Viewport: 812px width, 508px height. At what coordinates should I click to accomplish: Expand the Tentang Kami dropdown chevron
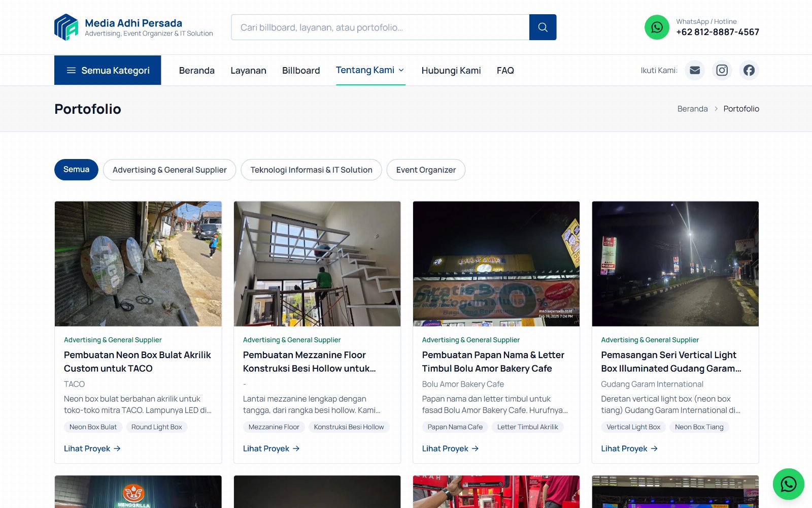pyautogui.click(x=401, y=70)
